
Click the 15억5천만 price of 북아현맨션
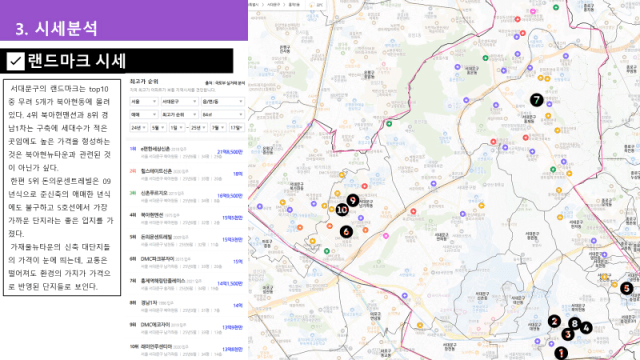coord(232,218)
